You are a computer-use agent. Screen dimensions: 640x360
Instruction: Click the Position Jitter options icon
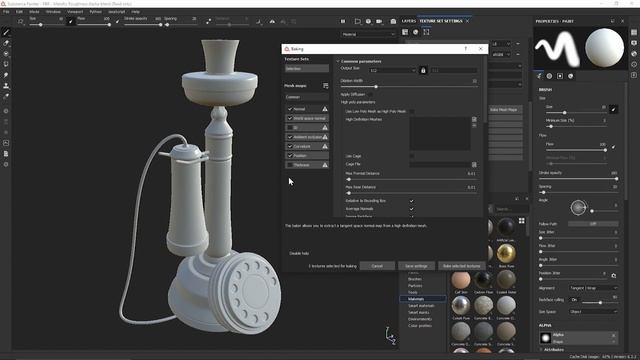point(613,276)
